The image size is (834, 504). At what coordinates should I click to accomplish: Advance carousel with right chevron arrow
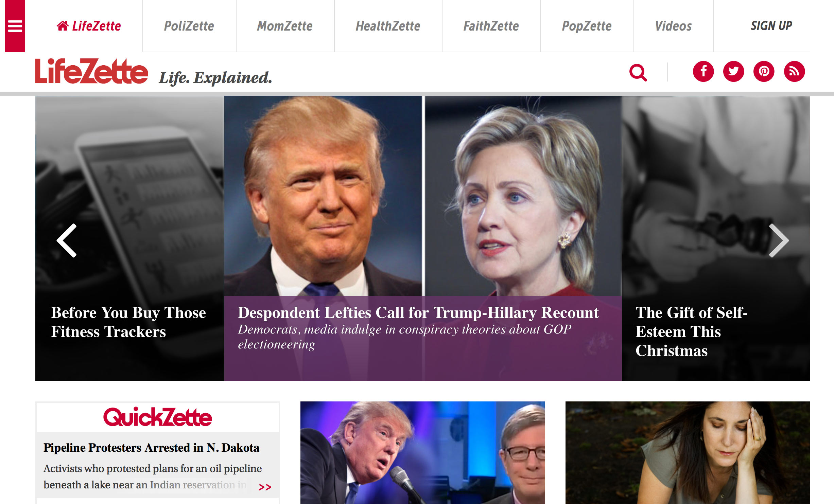pos(778,240)
